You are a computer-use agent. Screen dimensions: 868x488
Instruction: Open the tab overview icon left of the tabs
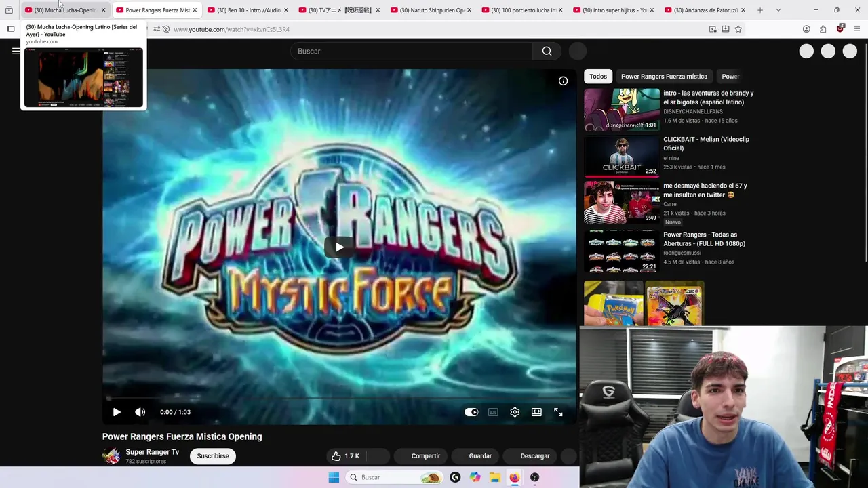[9, 10]
